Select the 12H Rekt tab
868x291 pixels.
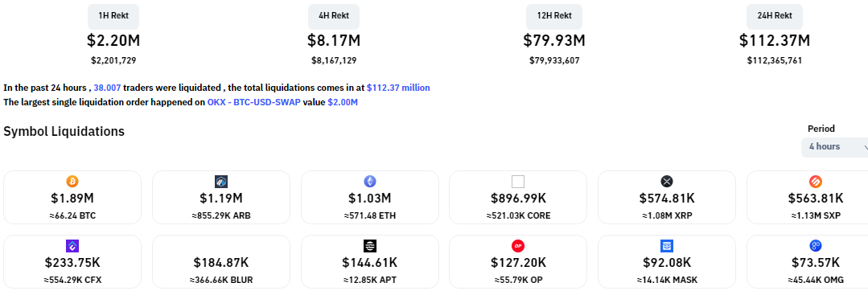554,16
